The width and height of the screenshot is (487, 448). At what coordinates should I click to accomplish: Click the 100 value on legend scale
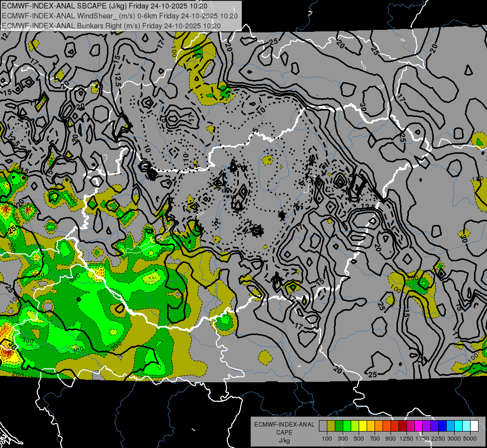(327, 439)
